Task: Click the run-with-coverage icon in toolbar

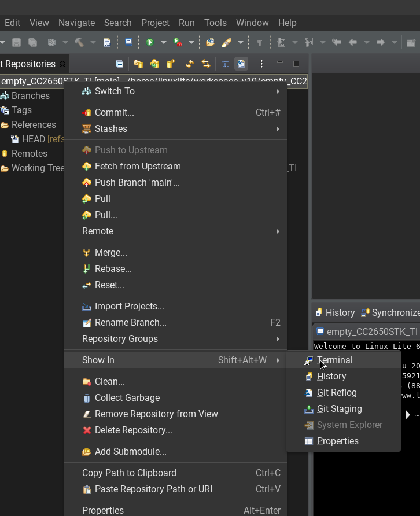Action: [178, 42]
